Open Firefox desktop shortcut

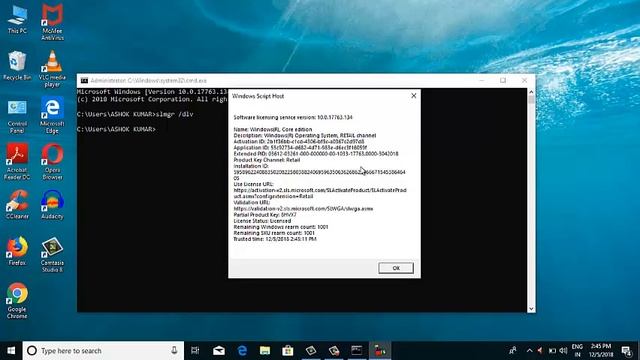click(x=17, y=251)
